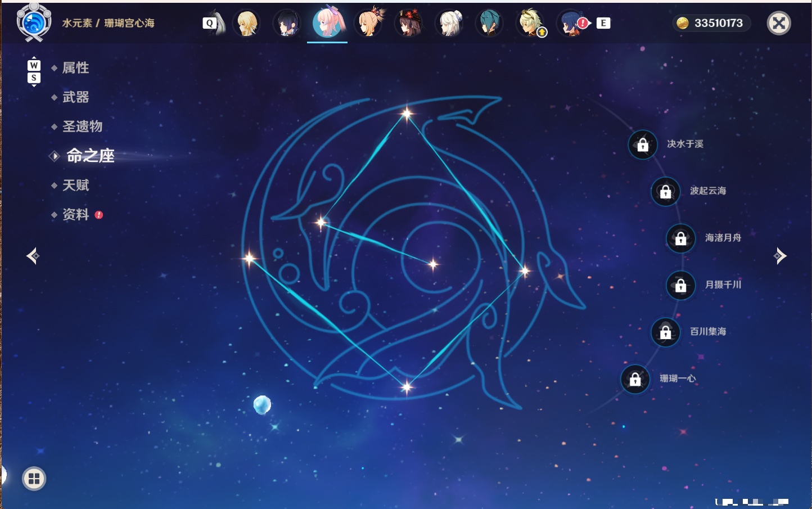
Task: Select the avatar with yellow upgrade arrow
Action: point(530,23)
